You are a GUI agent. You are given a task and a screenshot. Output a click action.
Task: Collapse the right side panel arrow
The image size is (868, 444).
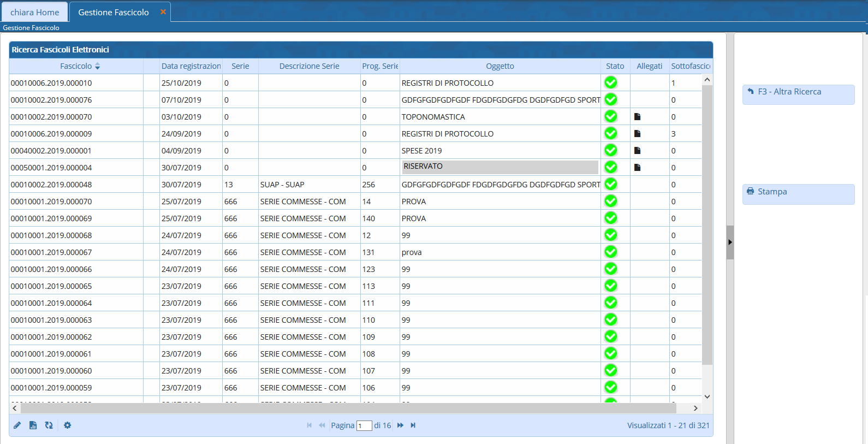(730, 242)
